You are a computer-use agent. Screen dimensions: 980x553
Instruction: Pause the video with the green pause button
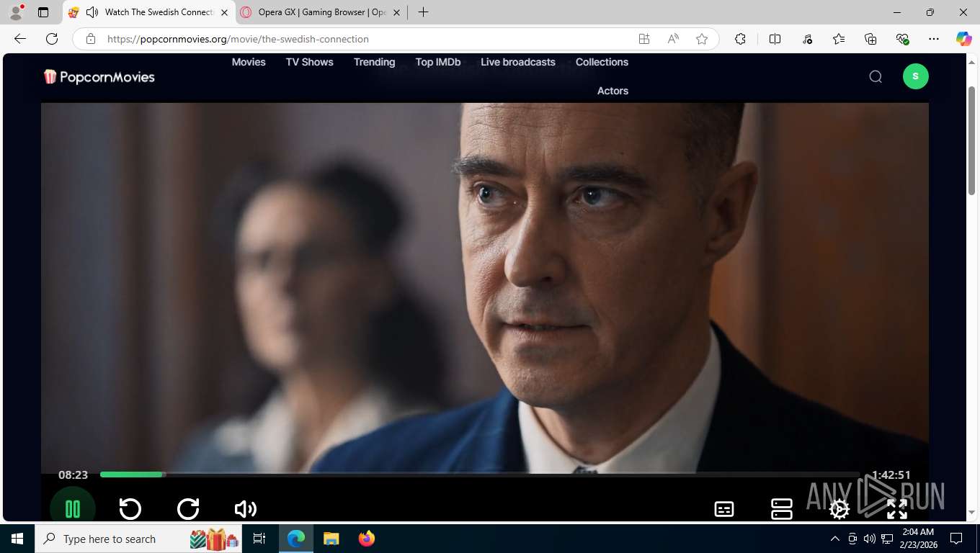pos(73,509)
